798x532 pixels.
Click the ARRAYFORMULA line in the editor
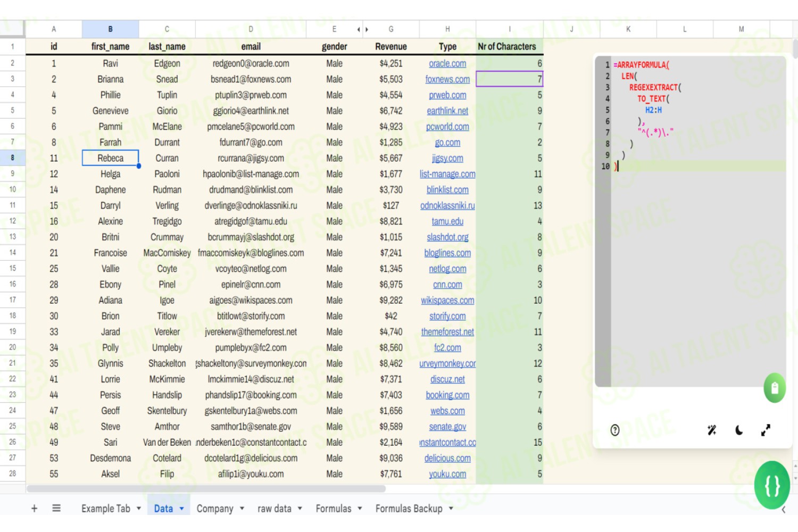point(642,65)
